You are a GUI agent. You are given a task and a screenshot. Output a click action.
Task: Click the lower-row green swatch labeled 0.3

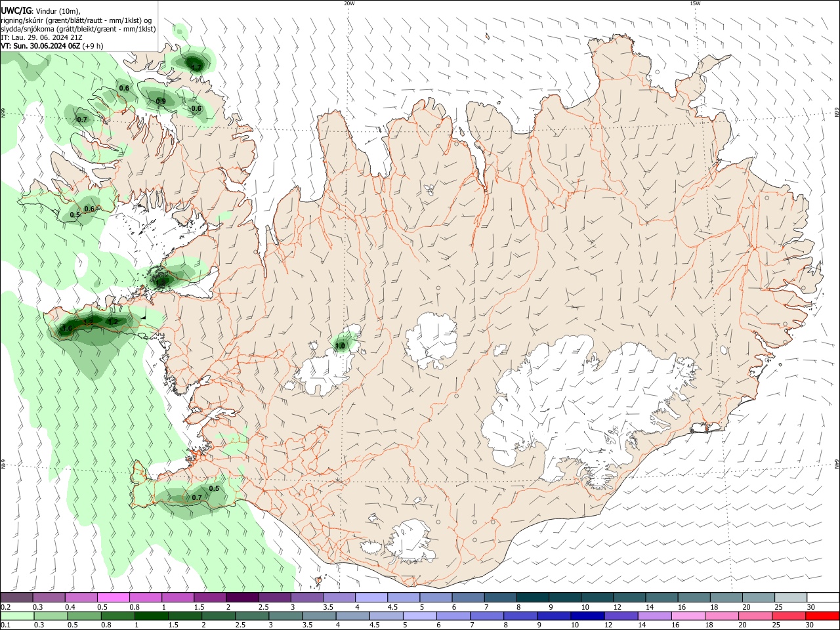tap(50, 616)
